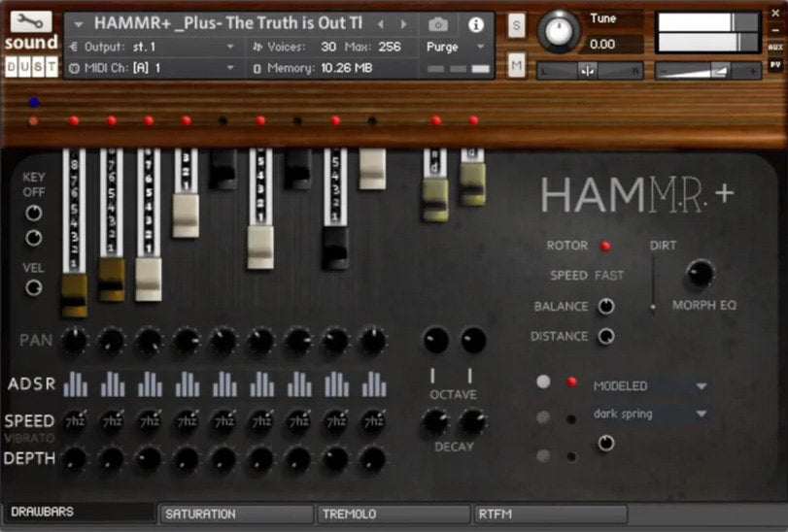Open the MODELED dropdown menu
This screenshot has height=532, width=788.
click(649, 385)
